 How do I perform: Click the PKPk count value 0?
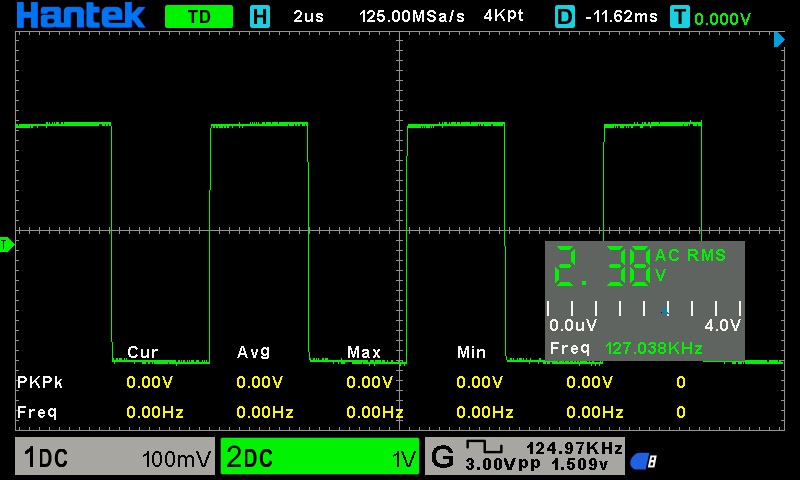click(x=681, y=383)
